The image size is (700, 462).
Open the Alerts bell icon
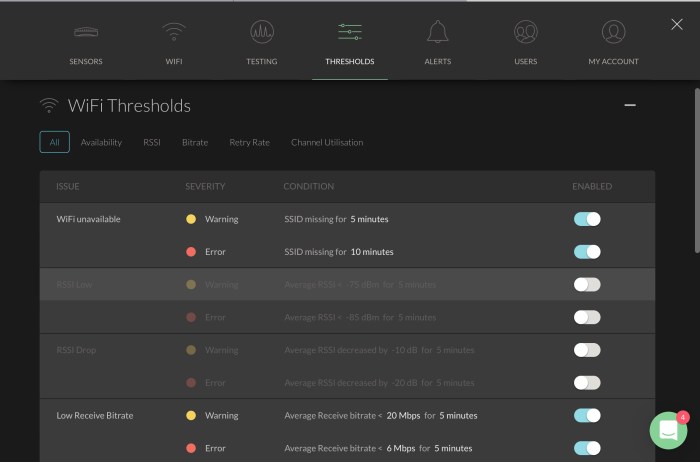click(437, 33)
